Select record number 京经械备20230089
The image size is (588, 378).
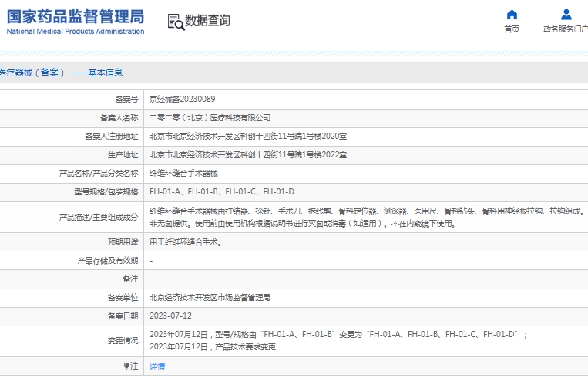(182, 99)
